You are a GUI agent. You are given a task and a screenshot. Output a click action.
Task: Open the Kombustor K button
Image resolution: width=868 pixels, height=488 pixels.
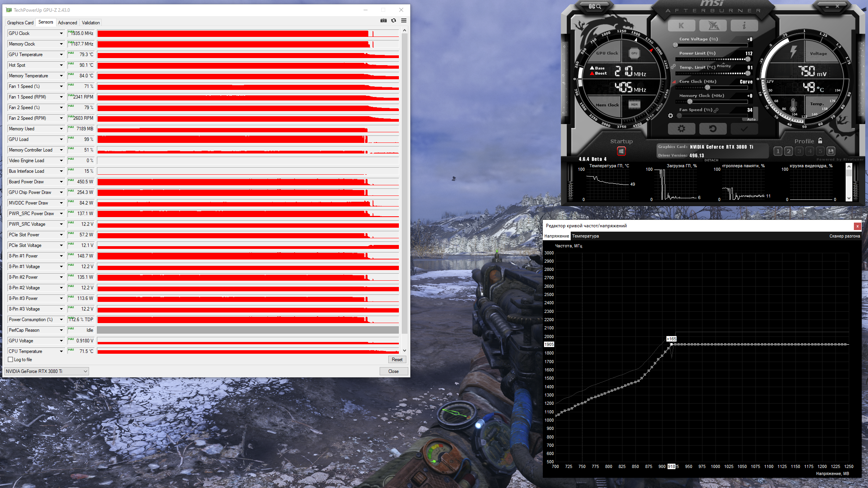coord(681,26)
